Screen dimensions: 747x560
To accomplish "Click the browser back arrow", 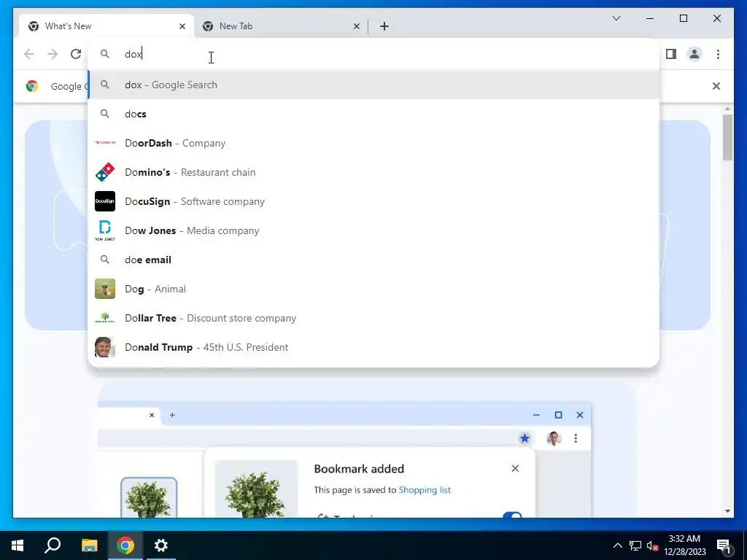I will coord(29,54).
